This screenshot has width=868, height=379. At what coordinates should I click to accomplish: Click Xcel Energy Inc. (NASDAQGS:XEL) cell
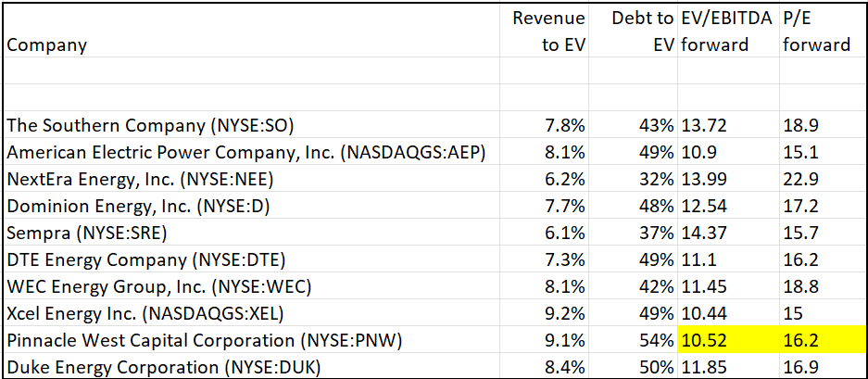coord(251,313)
